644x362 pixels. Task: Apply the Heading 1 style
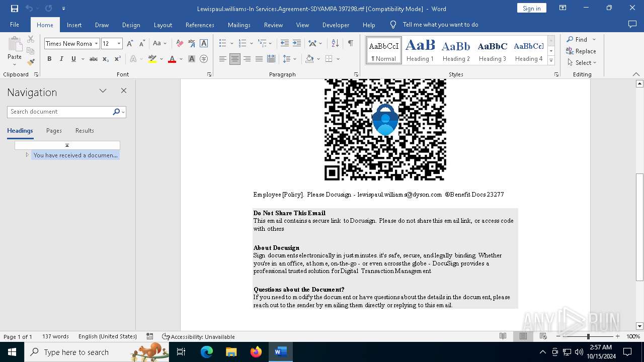[420, 50]
